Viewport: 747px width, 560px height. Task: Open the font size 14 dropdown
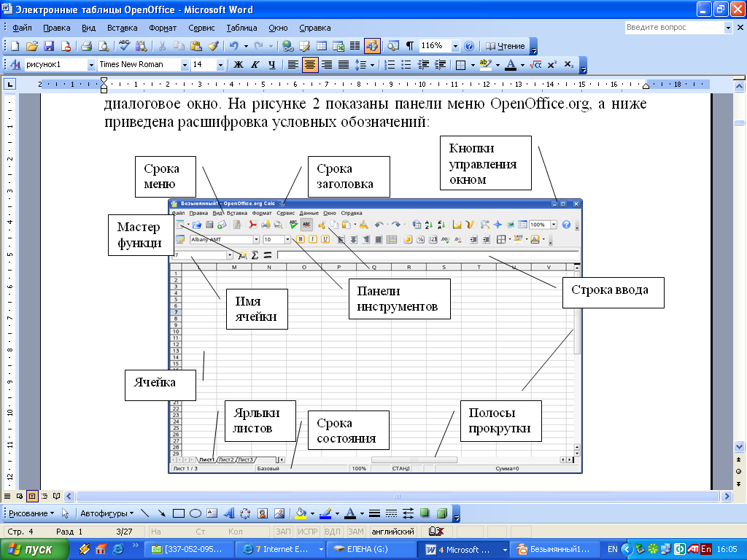click(220, 65)
